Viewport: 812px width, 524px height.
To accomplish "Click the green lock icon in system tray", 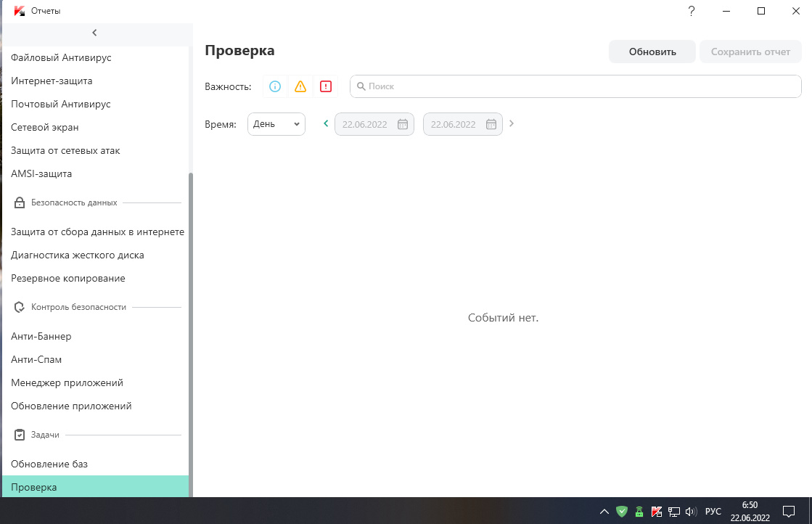I will tap(639, 512).
